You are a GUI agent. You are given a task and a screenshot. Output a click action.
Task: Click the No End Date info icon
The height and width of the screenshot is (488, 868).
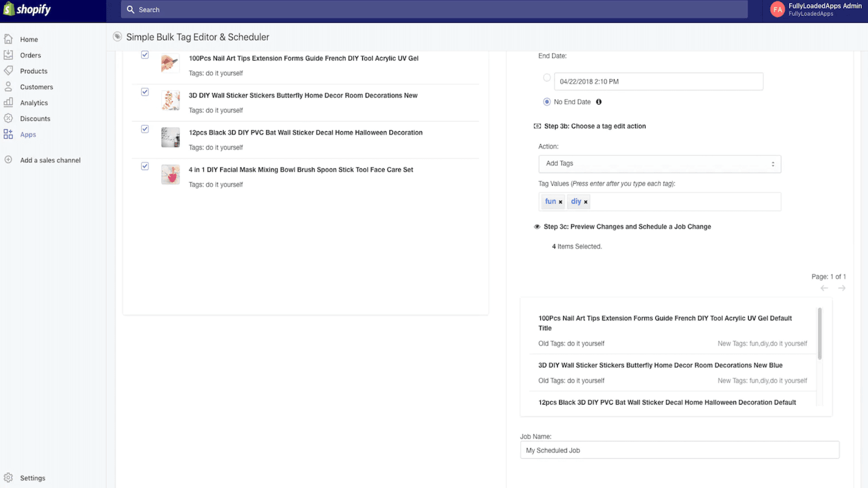[599, 102]
